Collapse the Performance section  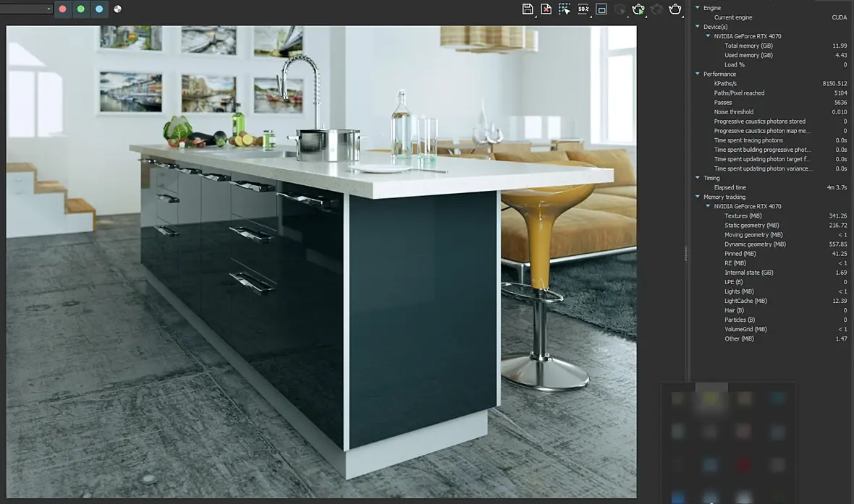[698, 74]
